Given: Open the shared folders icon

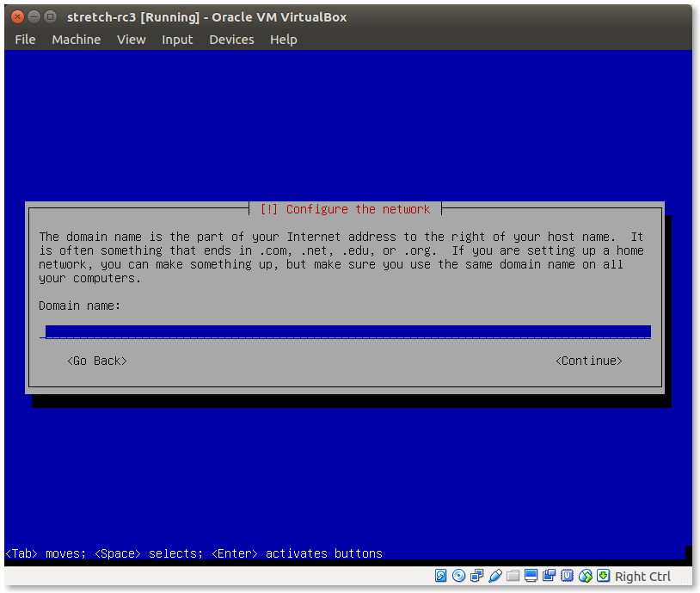Looking at the screenshot, I should pos(513,576).
